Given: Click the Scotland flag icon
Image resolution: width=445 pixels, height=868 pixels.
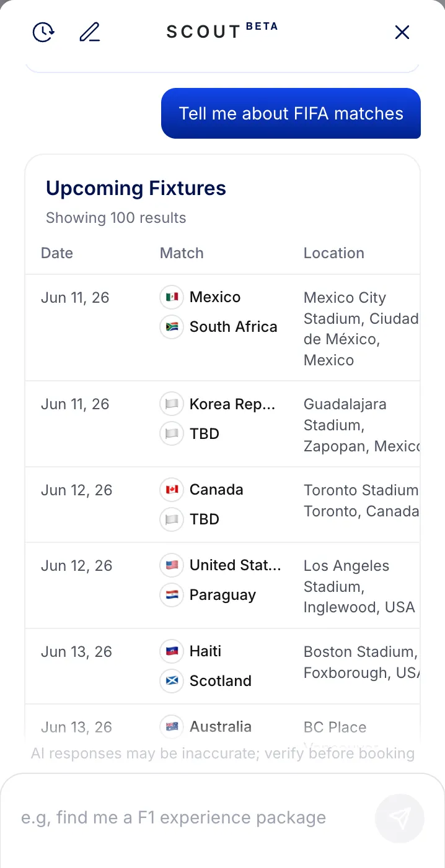Looking at the screenshot, I should pos(171,681).
